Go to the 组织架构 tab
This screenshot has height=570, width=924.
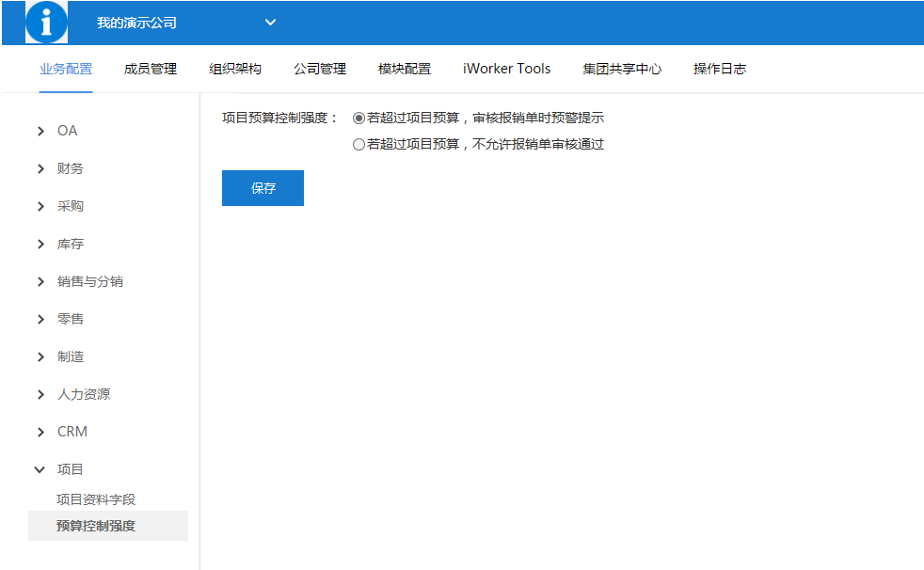[x=235, y=69]
